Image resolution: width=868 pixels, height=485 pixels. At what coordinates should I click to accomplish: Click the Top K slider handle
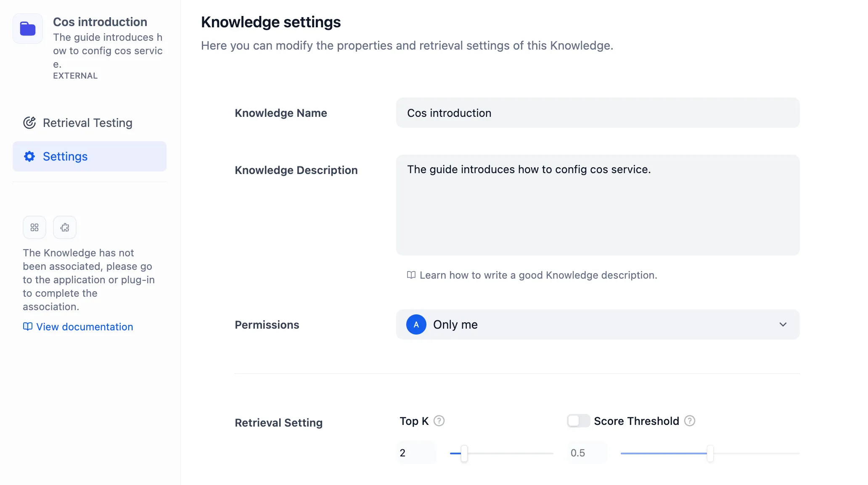pyautogui.click(x=464, y=453)
